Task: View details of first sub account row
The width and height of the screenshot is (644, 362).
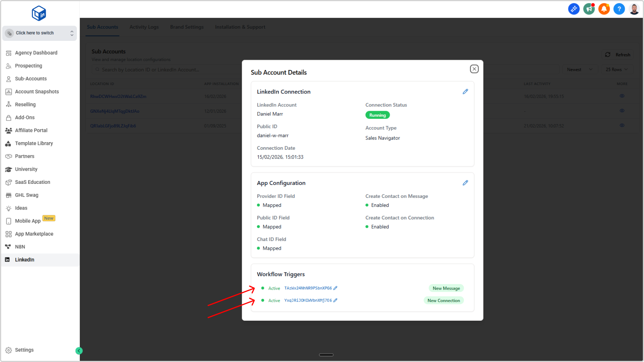Action: (622, 96)
